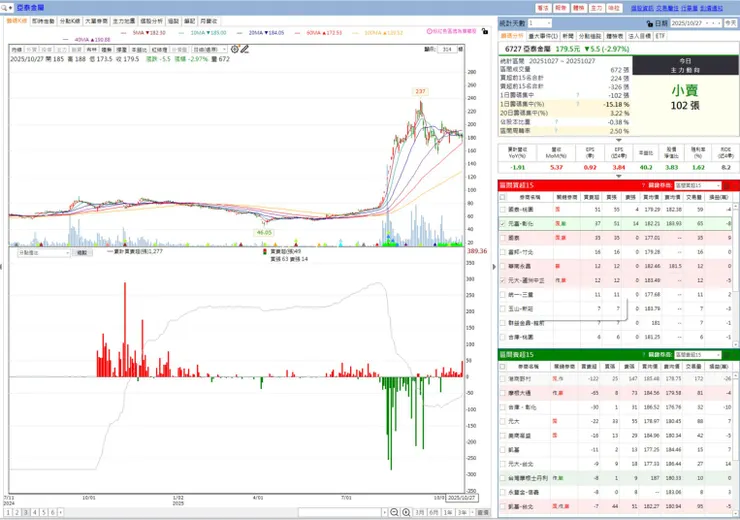Select the 1年 range button
Viewport: 740px width, 520px height.
pyautogui.click(x=447, y=512)
